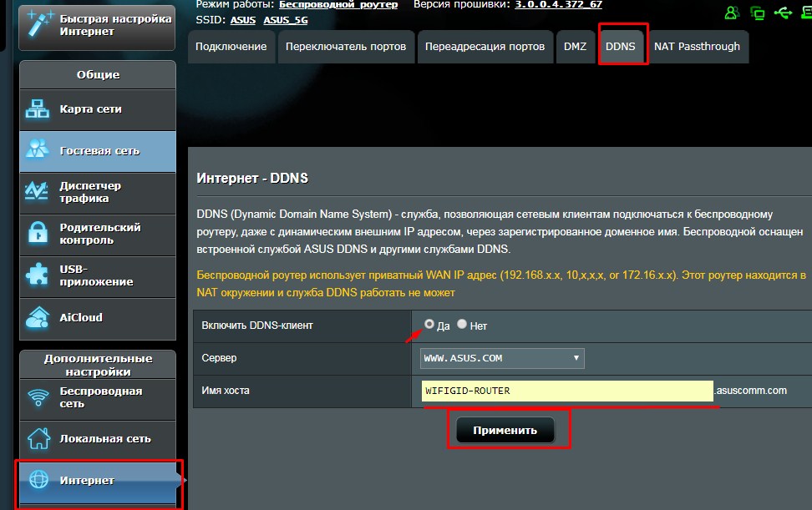Click the Имя хоста input field
This screenshot has height=510, width=812.
[x=567, y=391]
